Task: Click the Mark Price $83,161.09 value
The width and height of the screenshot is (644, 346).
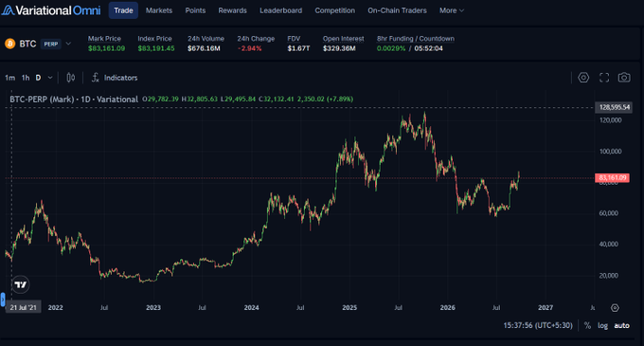Action: [106, 48]
